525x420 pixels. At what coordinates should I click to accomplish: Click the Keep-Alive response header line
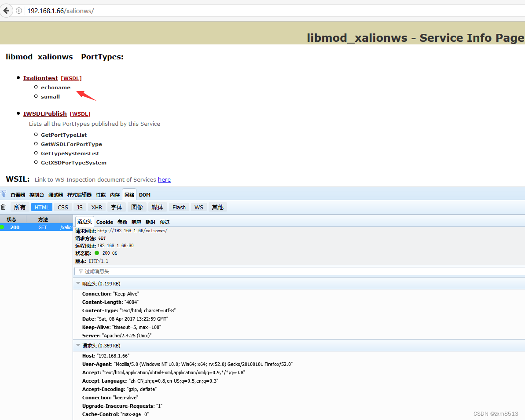121,327
